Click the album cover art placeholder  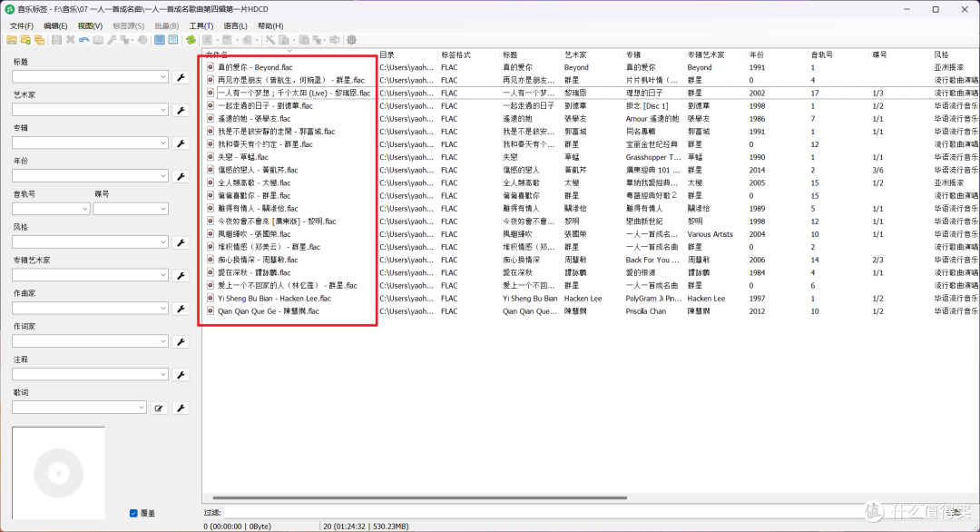(58, 471)
